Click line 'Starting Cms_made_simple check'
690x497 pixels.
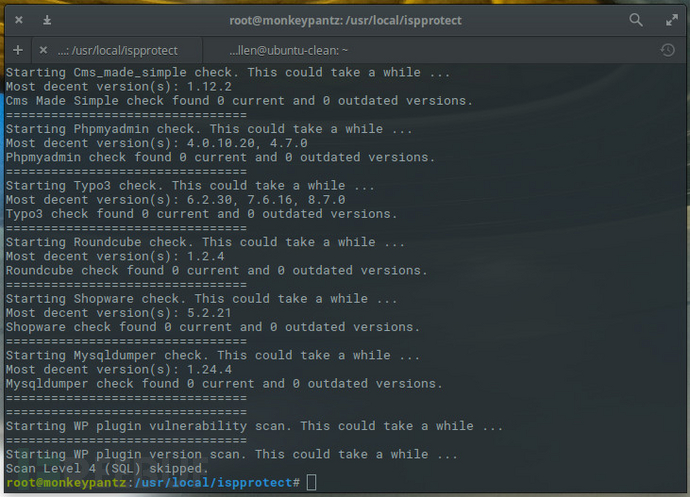(228, 72)
